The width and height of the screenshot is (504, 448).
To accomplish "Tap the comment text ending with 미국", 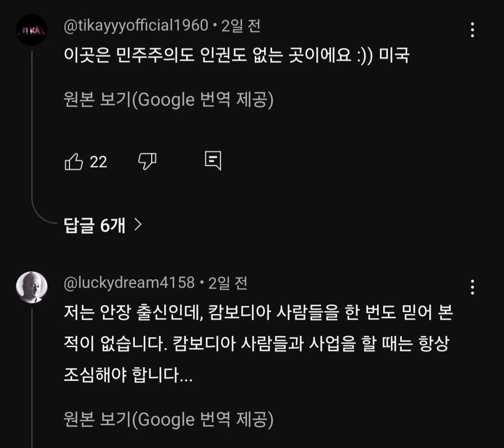I will point(236,56).
